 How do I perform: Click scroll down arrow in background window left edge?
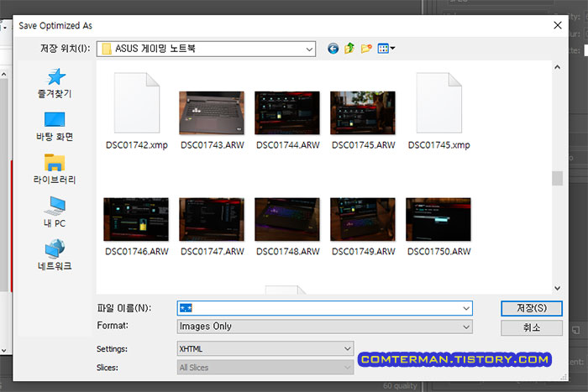(3, 350)
